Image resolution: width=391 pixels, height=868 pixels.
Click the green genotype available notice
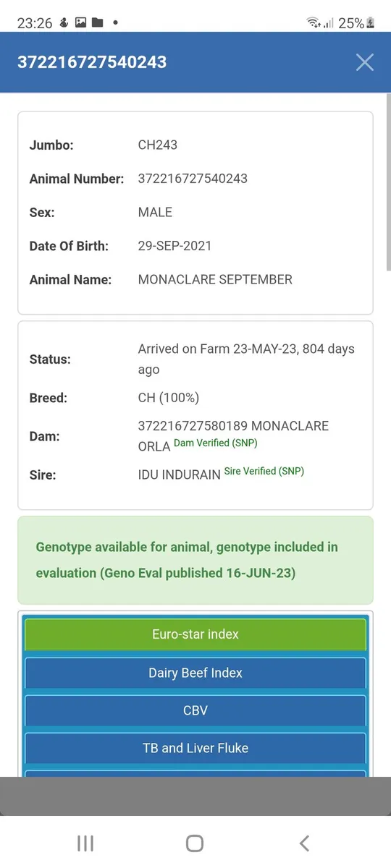195,560
